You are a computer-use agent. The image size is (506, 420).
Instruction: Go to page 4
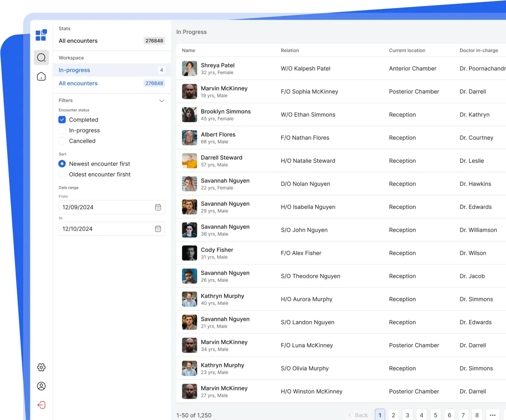point(421,415)
